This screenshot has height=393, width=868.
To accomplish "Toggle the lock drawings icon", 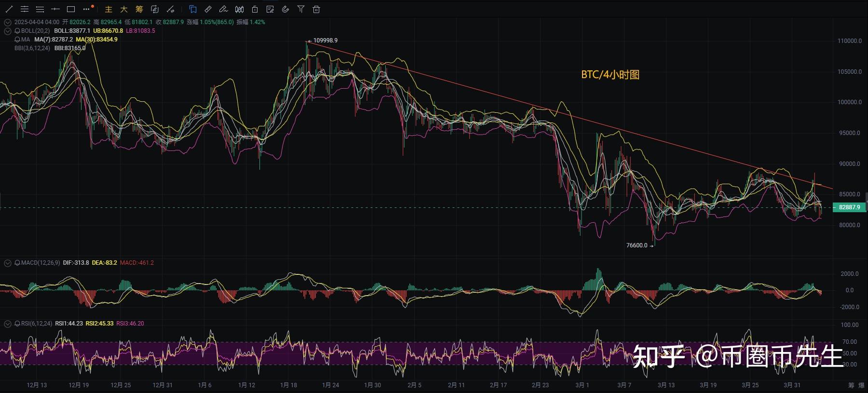I will pyautogui.click(x=255, y=9).
